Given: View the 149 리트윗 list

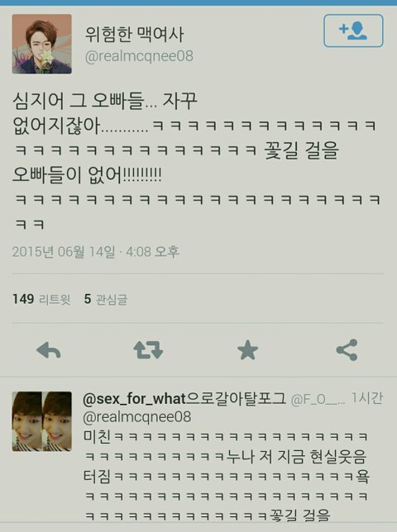Looking at the screenshot, I should tap(41, 299).
